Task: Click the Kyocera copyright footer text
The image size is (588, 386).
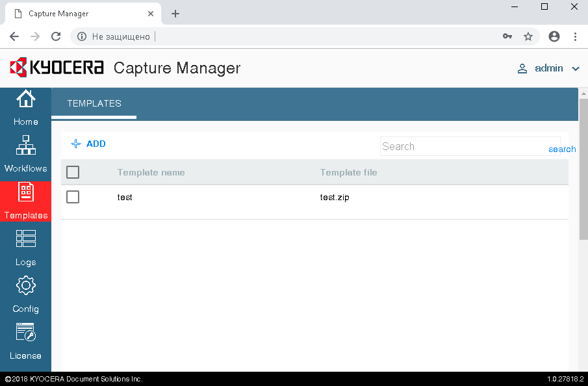Action: [x=73, y=379]
